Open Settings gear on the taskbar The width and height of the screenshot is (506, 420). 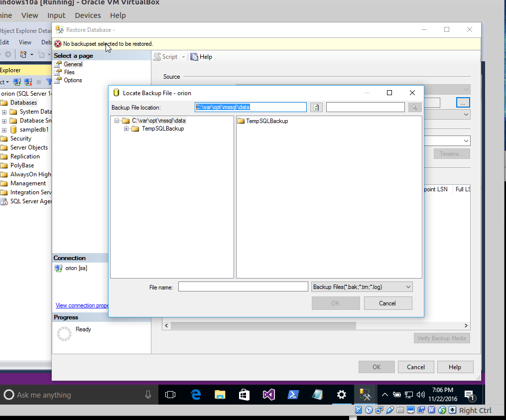tap(342, 395)
